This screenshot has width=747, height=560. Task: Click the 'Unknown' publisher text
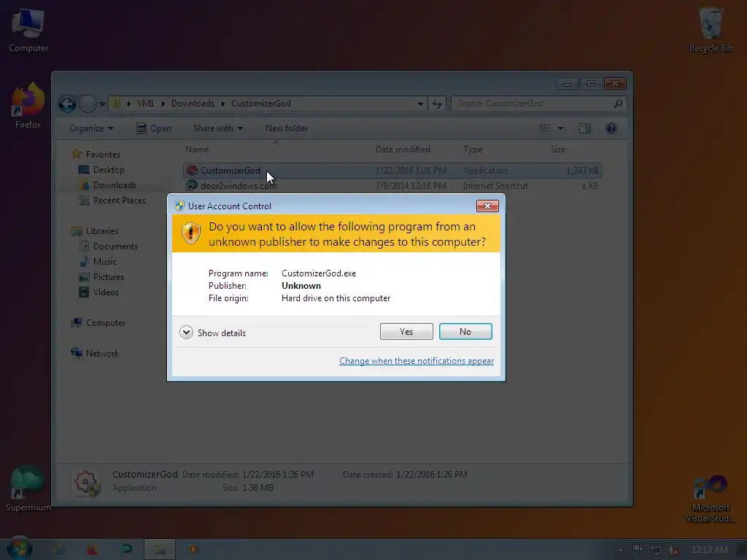pyautogui.click(x=301, y=286)
